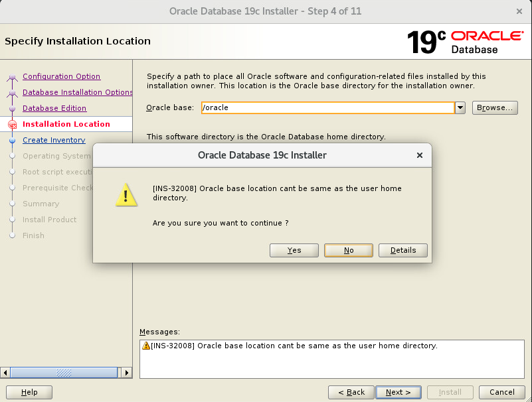Click the Summary step label

41,204
